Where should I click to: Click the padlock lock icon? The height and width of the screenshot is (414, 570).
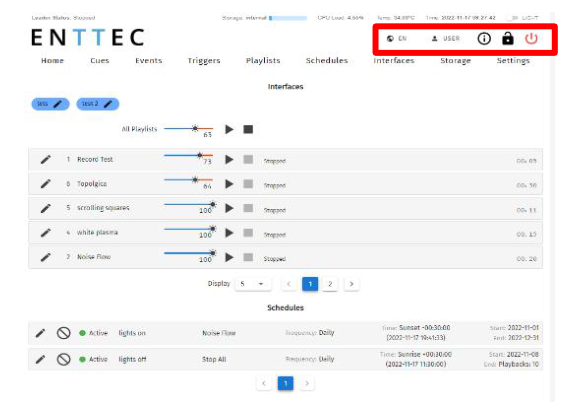507,39
